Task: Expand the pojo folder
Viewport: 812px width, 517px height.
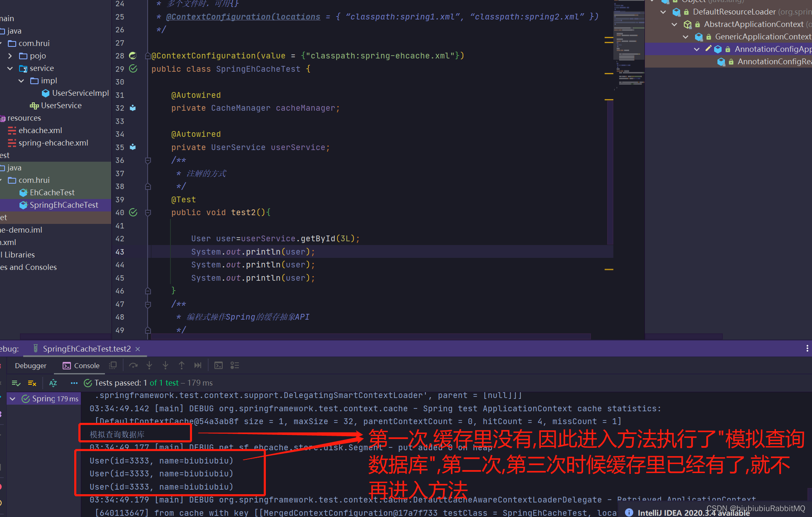Action: pyautogui.click(x=10, y=56)
